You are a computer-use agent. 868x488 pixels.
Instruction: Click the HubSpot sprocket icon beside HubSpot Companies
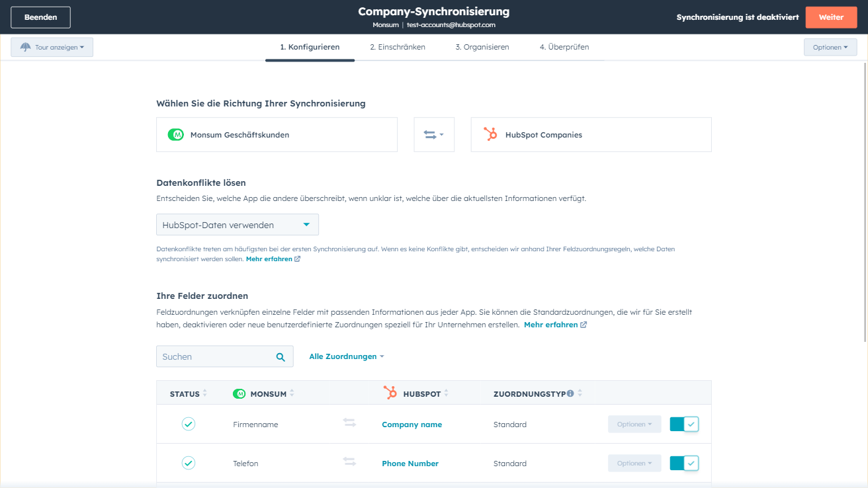[490, 135]
